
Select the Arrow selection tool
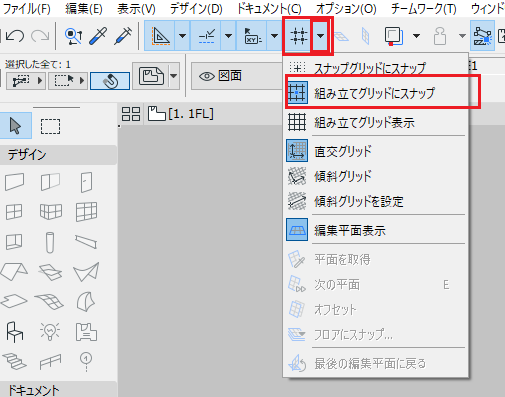pos(15,126)
